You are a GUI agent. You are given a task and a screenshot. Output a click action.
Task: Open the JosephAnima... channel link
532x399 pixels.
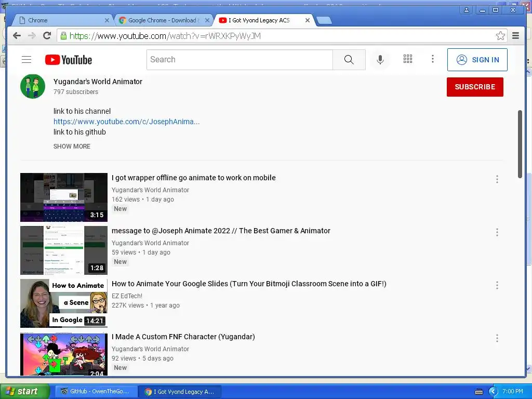click(127, 122)
